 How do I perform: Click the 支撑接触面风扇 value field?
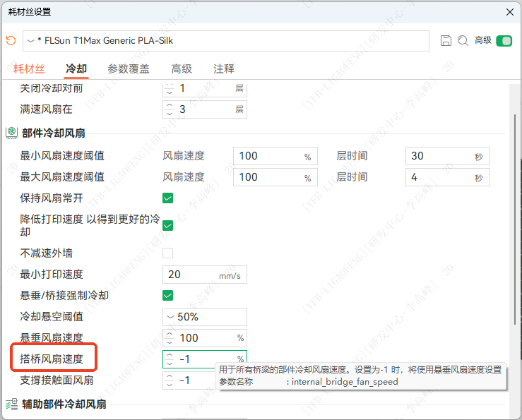[189, 380]
